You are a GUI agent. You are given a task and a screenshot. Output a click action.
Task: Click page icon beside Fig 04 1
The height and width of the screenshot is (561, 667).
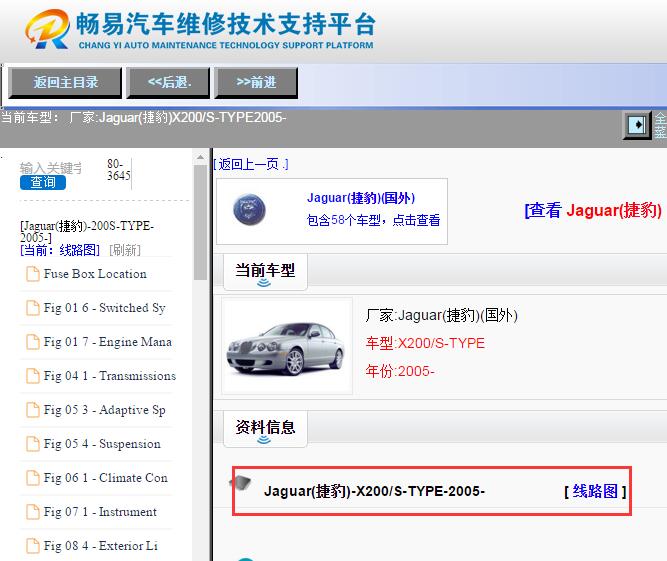point(32,376)
